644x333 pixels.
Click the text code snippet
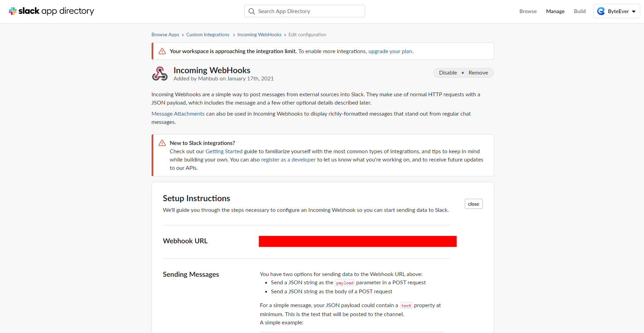[406, 306]
